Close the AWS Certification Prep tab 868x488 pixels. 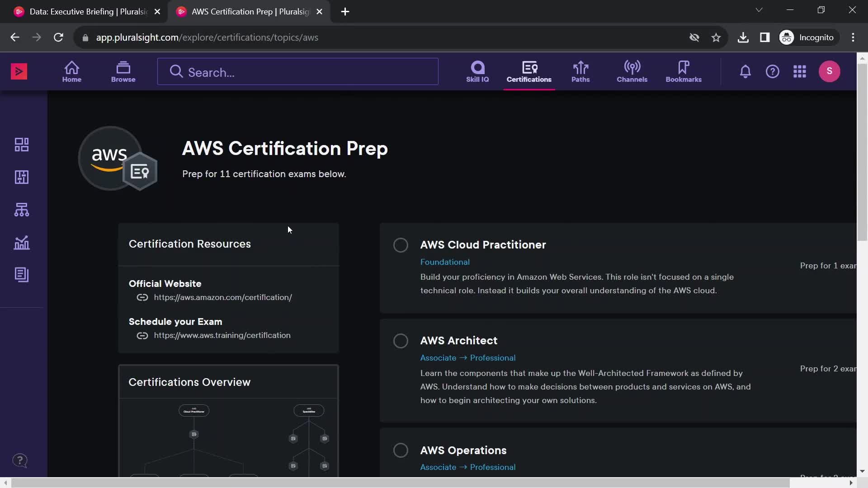[320, 12]
